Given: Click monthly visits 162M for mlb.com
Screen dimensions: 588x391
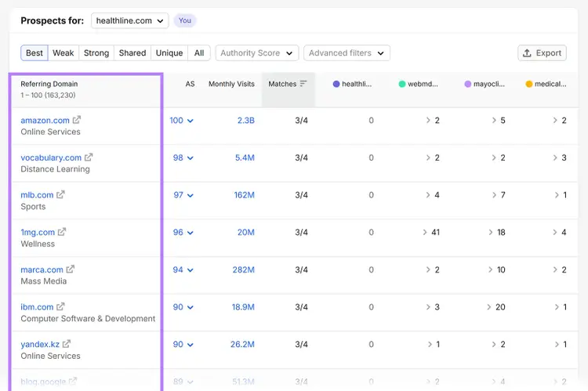Looking at the screenshot, I should click(244, 195).
